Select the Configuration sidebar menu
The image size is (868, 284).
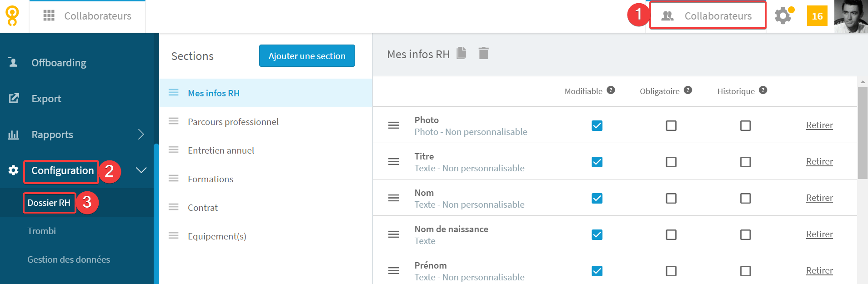[62, 170]
